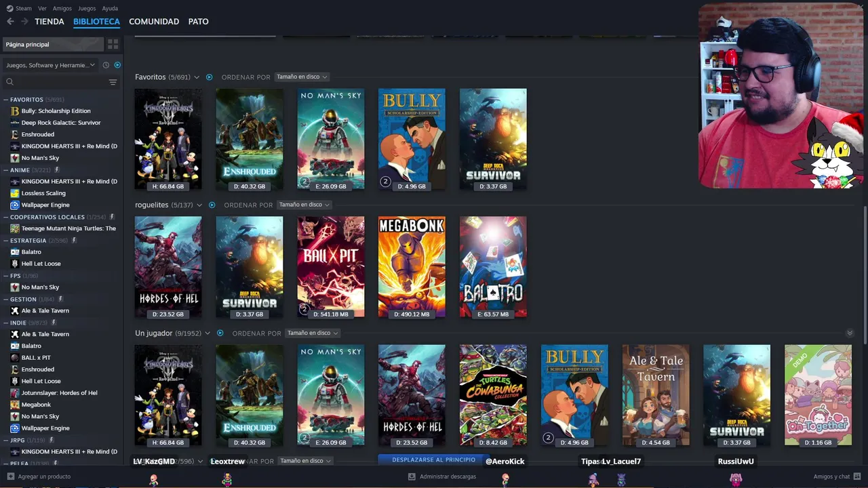Select Balatro icon under ESTRATEGIA
This screenshot has height=488, width=868.
[x=15, y=252]
